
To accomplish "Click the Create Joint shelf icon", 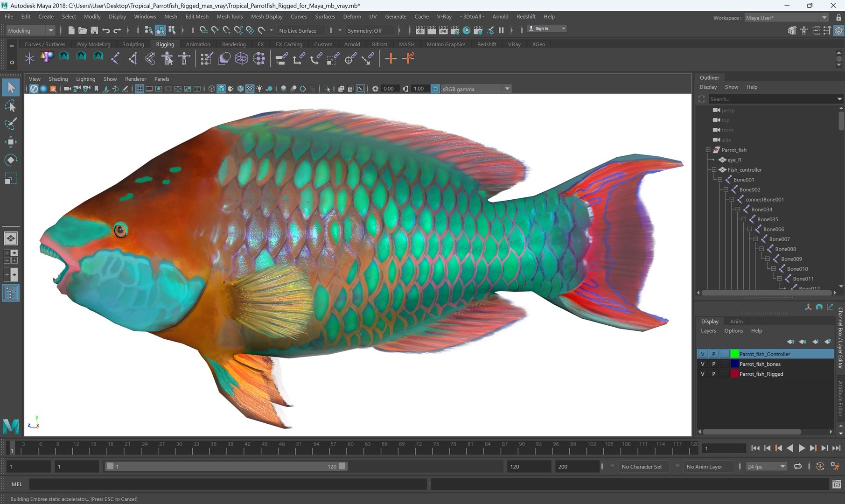I will click(x=115, y=58).
